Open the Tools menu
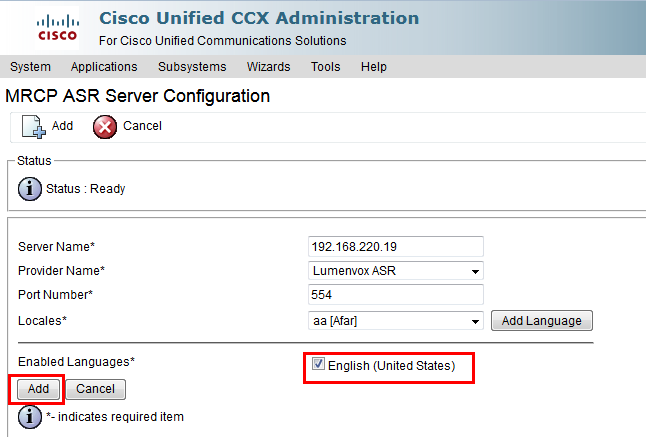The height and width of the screenshot is (437, 650). pos(325,67)
